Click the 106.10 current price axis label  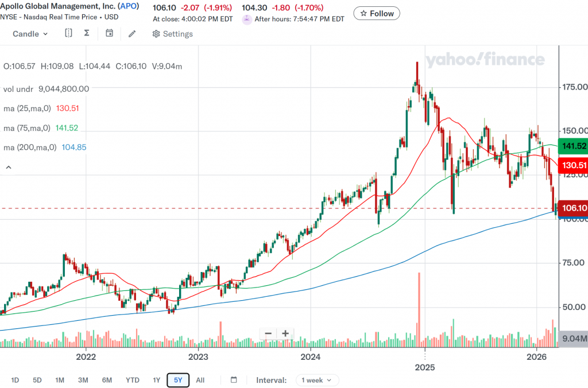(x=574, y=208)
